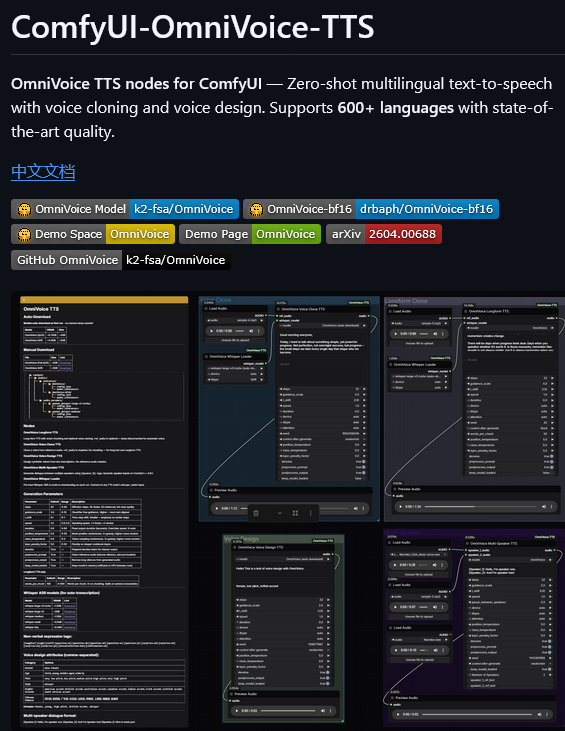This screenshot has width=565, height=731.
Task: Seek the Longform Clone Preview Audio progress bar
Action: (x=481, y=506)
